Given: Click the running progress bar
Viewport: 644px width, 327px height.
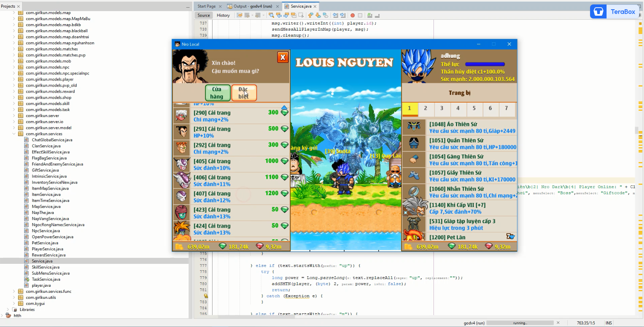Looking at the screenshot, I should pos(520,323).
